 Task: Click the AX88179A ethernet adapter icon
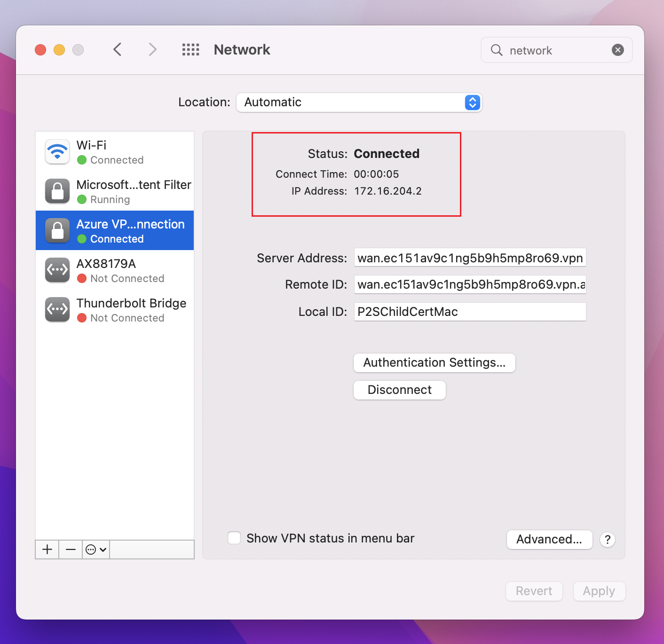pyautogui.click(x=57, y=270)
